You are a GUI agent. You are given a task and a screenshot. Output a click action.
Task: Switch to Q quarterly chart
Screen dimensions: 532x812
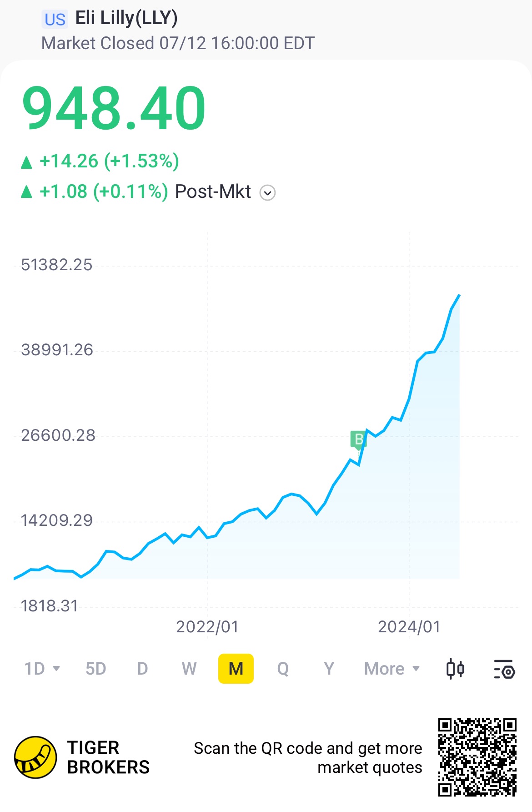click(283, 669)
